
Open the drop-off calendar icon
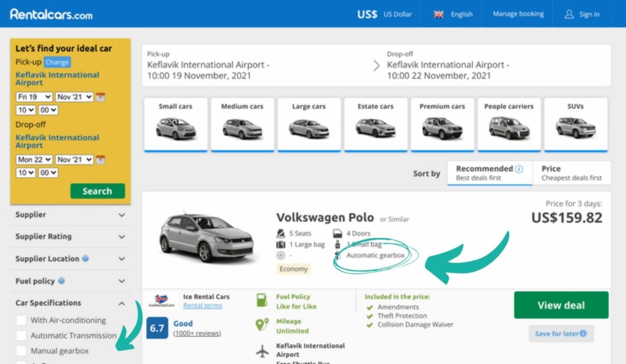point(101,159)
